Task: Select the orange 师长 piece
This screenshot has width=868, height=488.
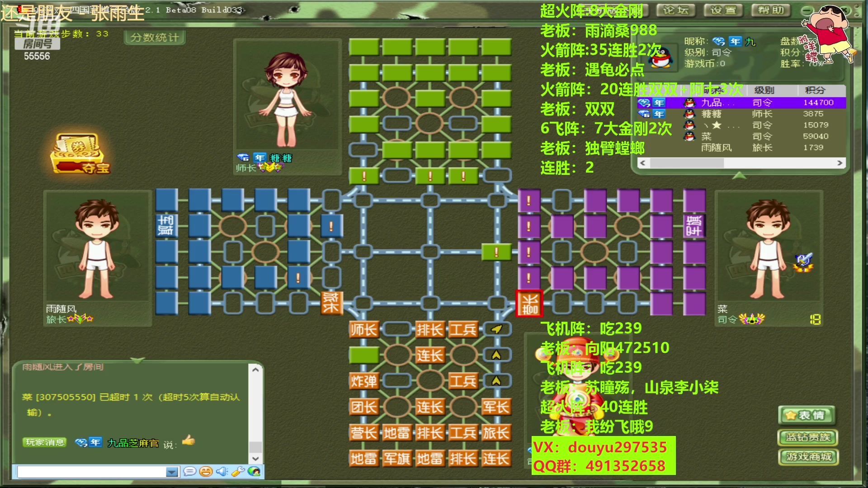Action: click(363, 330)
